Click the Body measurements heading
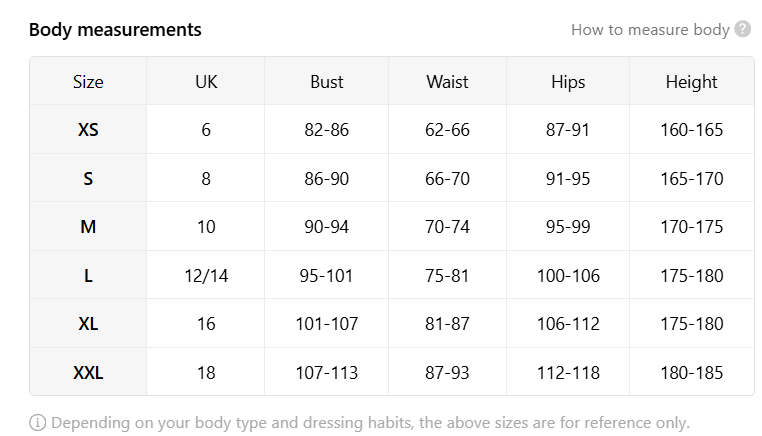This screenshot has width=762, height=436. (x=115, y=30)
